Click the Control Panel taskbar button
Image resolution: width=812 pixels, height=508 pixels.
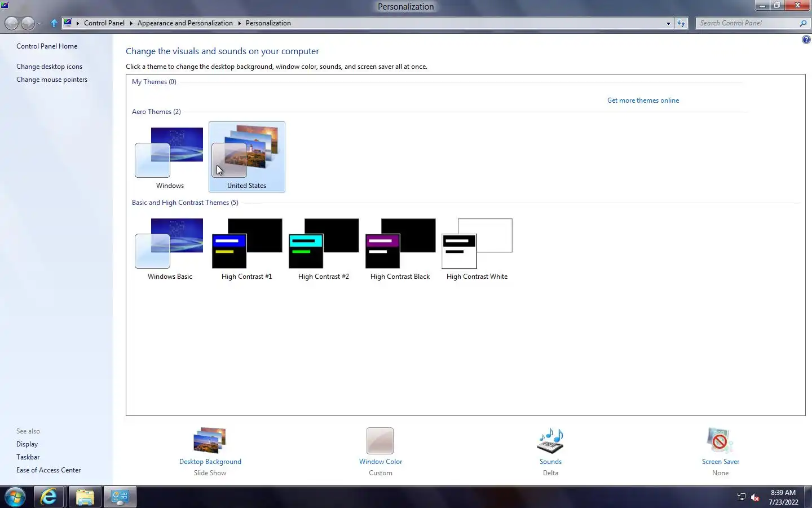120,497
